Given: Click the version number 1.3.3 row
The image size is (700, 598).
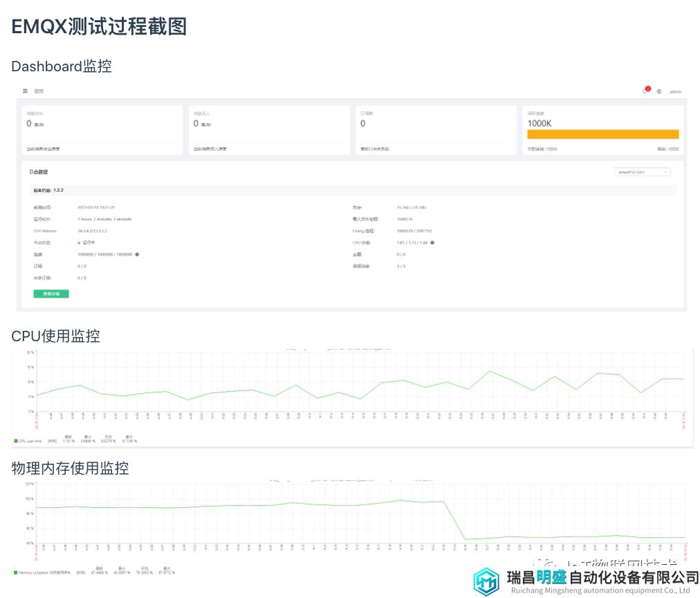Looking at the screenshot, I should [x=353, y=190].
